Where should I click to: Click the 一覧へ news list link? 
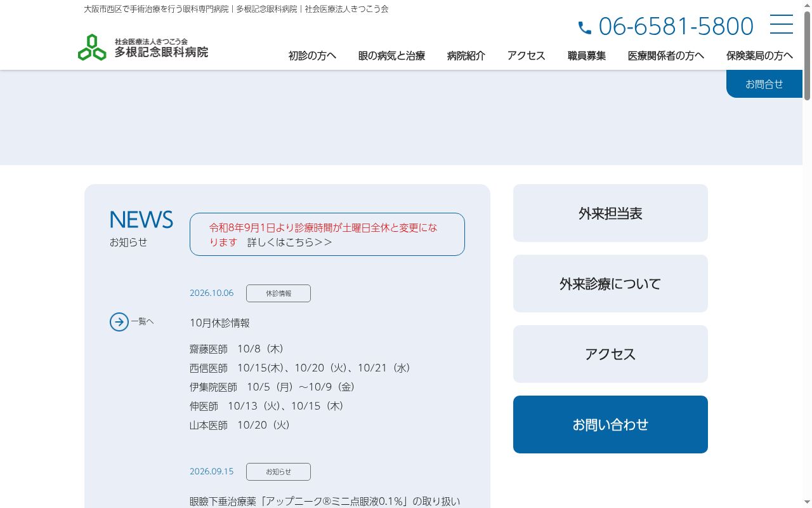coord(142,322)
